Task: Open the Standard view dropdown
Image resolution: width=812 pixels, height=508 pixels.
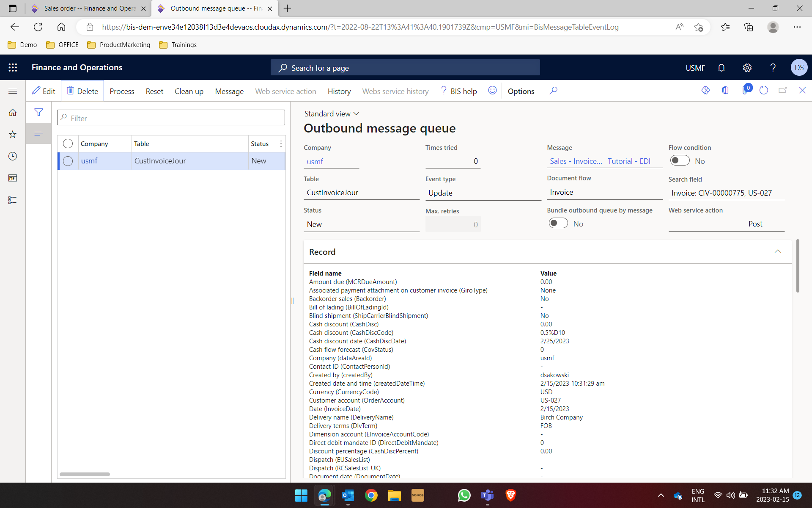Action: click(332, 113)
